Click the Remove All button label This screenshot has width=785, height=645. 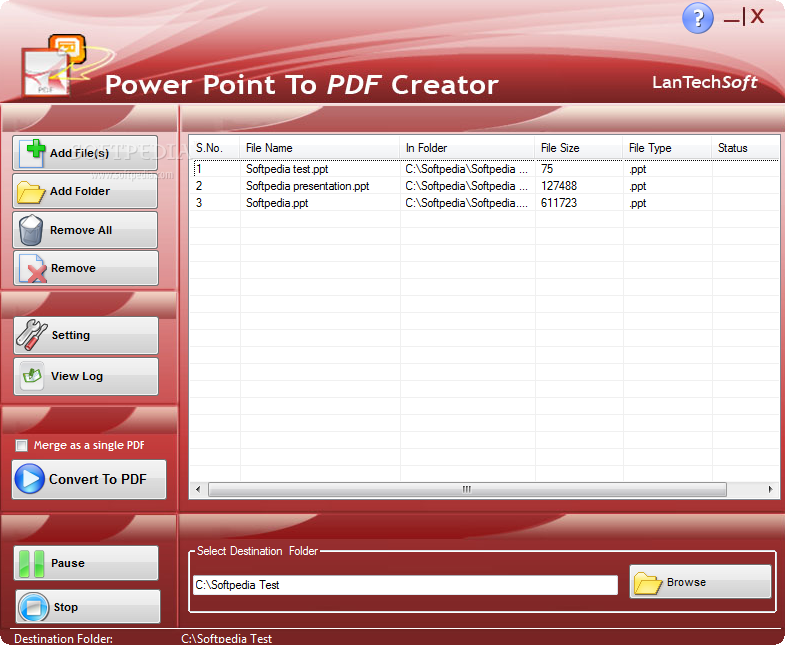[x=81, y=230]
